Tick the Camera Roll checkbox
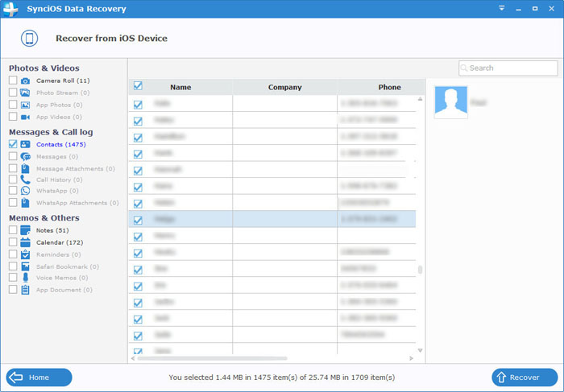The image size is (564, 392). click(x=13, y=80)
